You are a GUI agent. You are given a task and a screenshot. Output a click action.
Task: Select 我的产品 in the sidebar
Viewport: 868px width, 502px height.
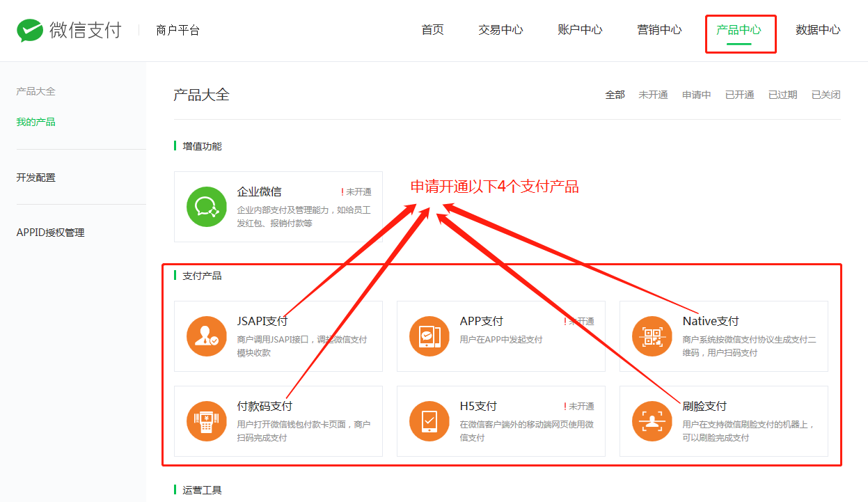coord(35,122)
